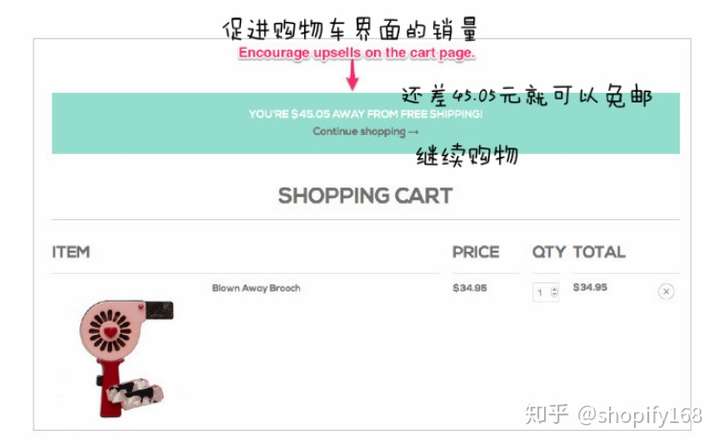The height and width of the screenshot is (447, 720).
Task: Click the free shipping banner message
Action: pyautogui.click(x=366, y=113)
